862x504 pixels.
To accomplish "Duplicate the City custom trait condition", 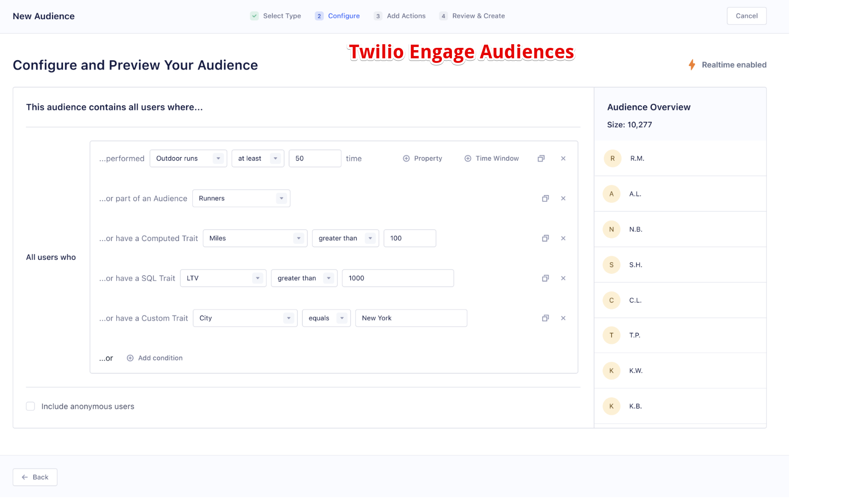I will (x=545, y=318).
